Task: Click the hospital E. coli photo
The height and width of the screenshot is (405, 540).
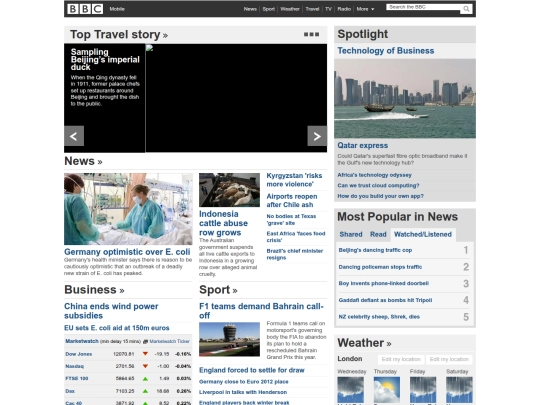Action: [128, 209]
